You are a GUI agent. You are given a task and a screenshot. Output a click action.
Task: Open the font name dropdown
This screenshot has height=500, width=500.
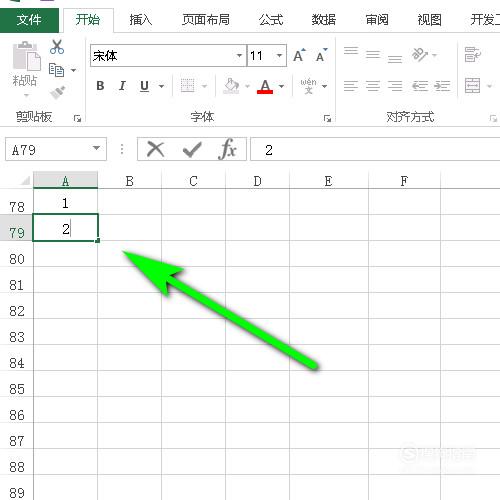239,55
